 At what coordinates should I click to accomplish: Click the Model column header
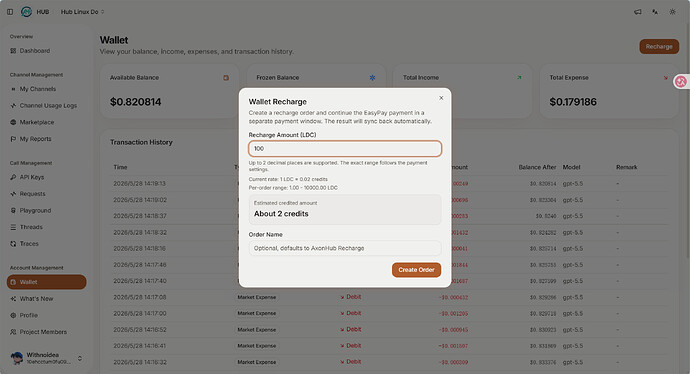pyautogui.click(x=572, y=167)
